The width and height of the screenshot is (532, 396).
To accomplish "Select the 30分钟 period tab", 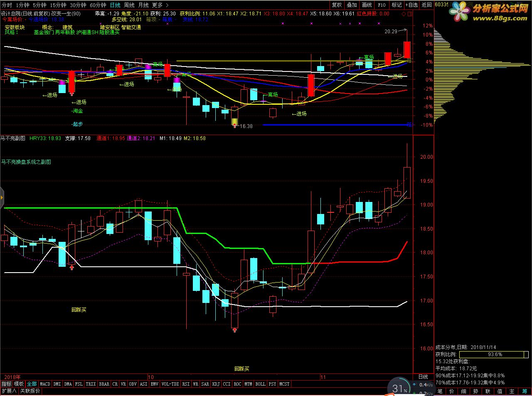I will coord(78,5).
